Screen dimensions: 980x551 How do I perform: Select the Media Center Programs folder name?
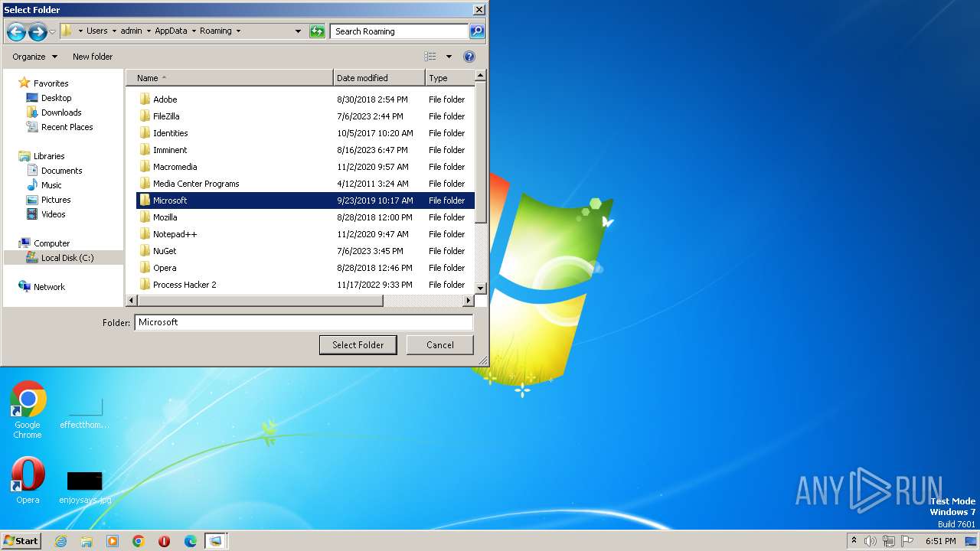[196, 184]
